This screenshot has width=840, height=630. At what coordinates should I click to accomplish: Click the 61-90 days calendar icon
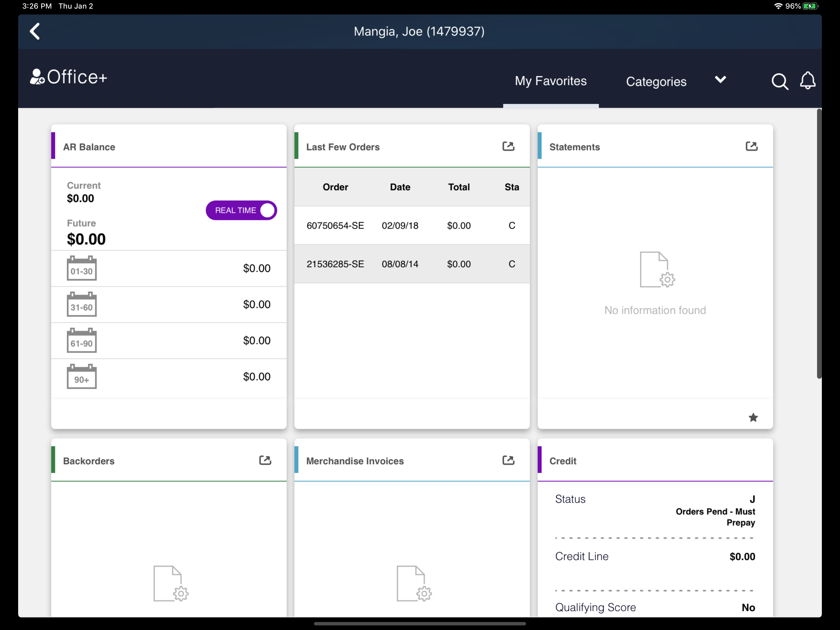pyautogui.click(x=82, y=341)
